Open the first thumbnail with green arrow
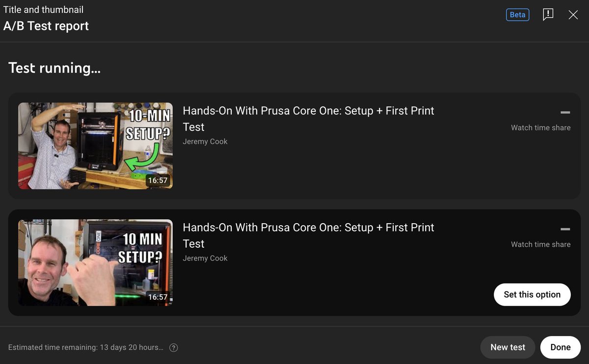 [95, 146]
